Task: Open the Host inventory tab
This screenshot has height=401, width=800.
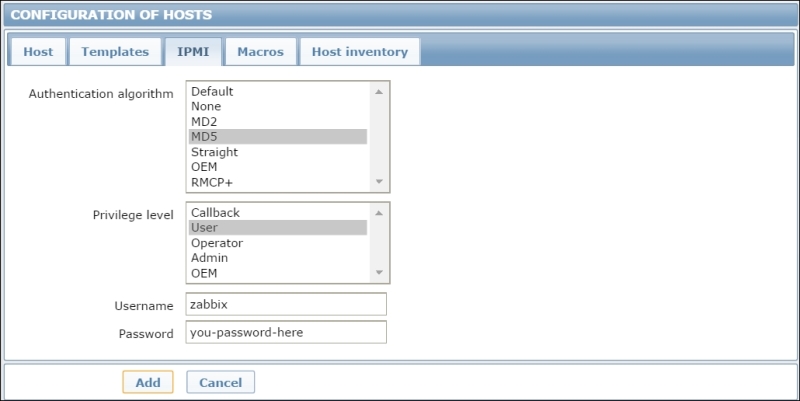Action: point(359,52)
